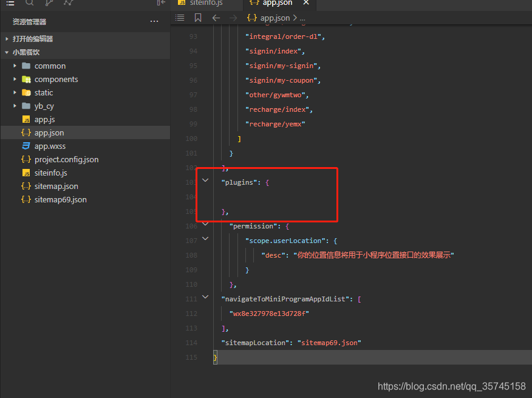Click line number 115 in the gutter
The width and height of the screenshot is (532, 398).
pos(191,357)
